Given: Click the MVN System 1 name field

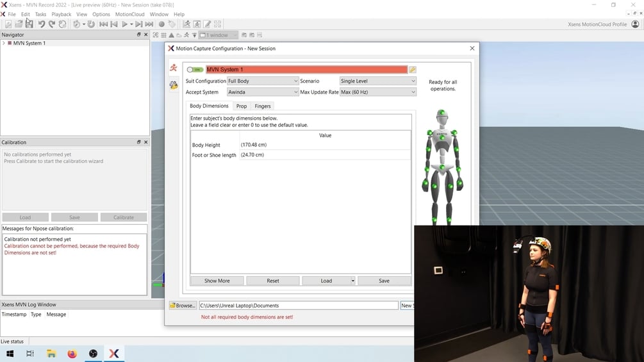Looking at the screenshot, I should pos(306,70).
